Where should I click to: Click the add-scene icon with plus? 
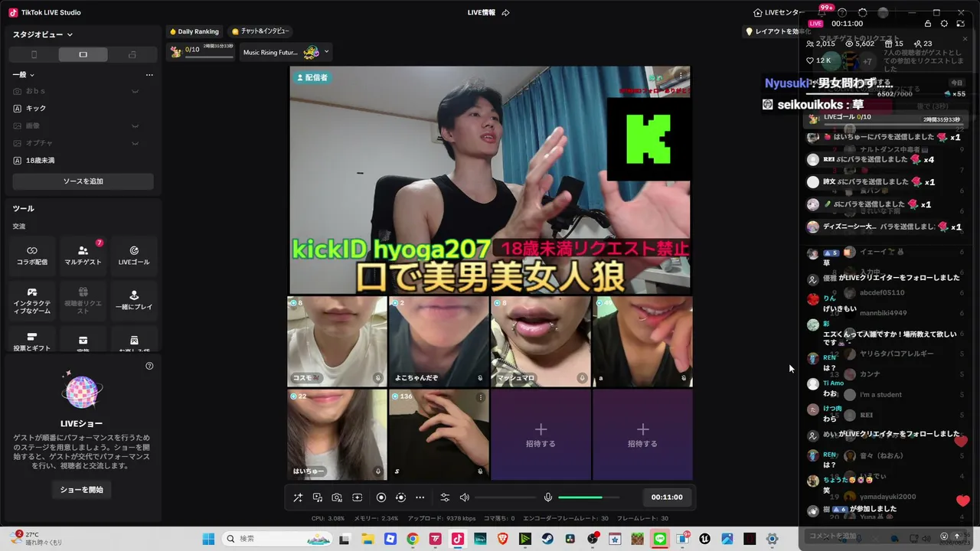[x=358, y=497]
